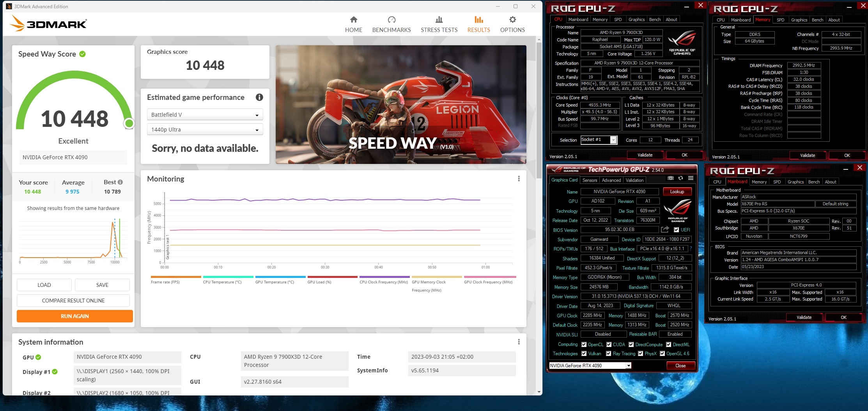Image resolution: width=868 pixels, height=411 pixels.
Task: Open the OPTIONS gear icon
Action: 512,20
